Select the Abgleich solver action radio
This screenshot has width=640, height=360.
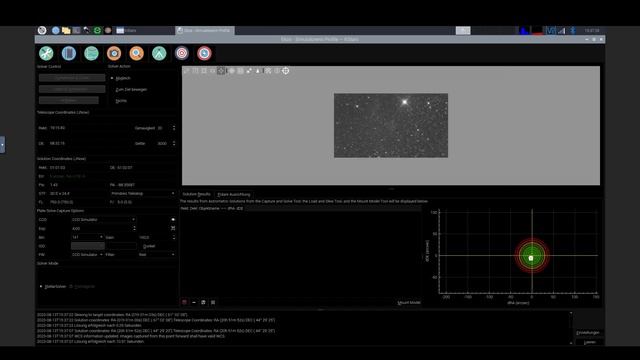[x=121, y=78]
